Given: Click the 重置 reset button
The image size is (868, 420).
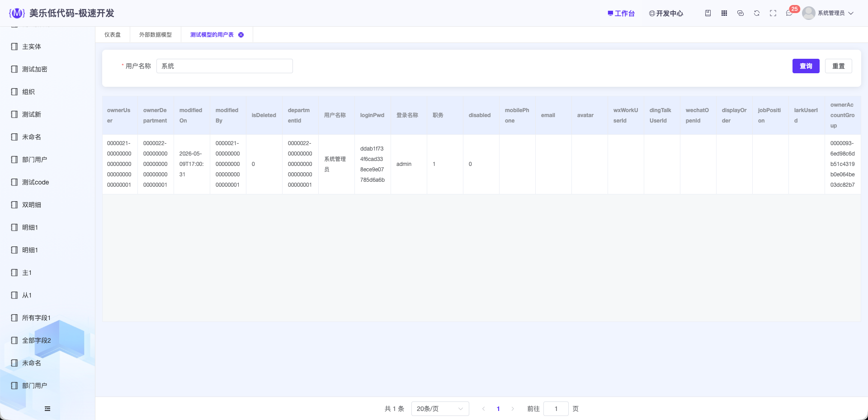Looking at the screenshot, I should 838,66.
